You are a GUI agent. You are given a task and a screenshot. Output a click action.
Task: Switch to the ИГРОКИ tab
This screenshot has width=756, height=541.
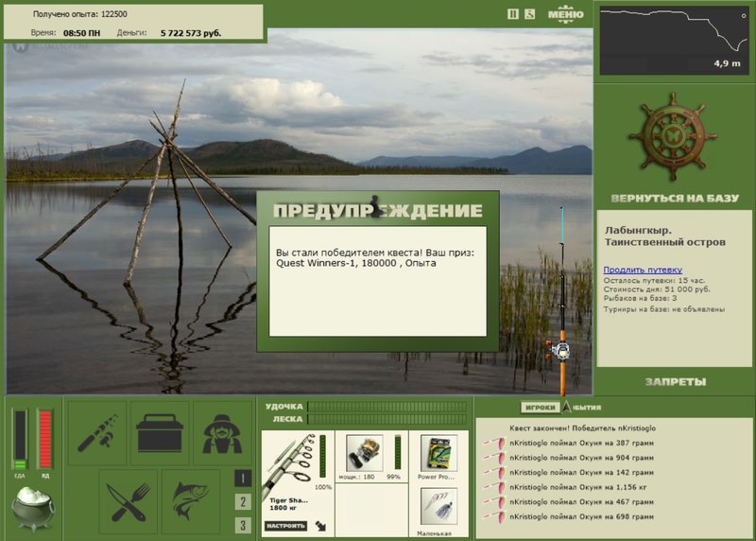(540, 408)
